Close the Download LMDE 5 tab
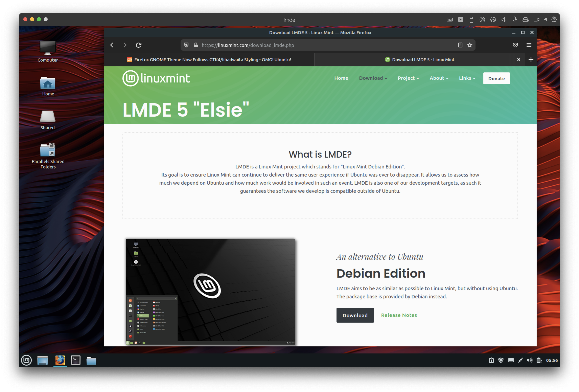Viewport: 579px width, 392px height. coord(518,60)
